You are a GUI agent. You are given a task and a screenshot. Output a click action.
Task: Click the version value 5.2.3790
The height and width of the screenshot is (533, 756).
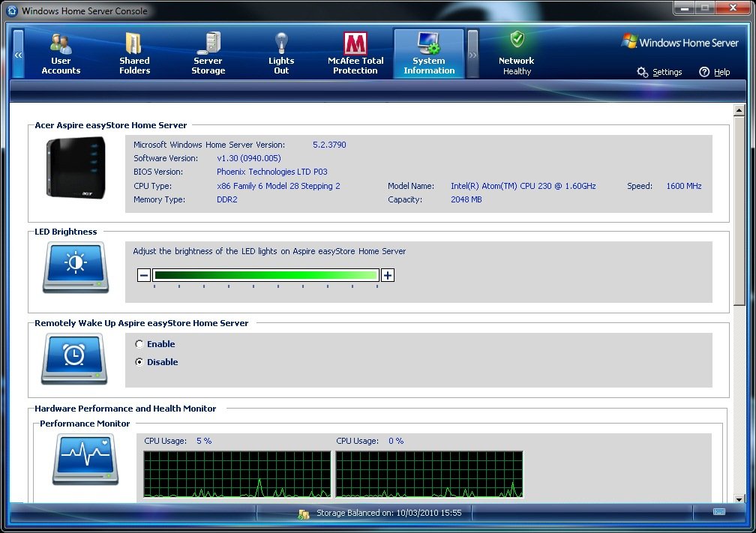tap(329, 145)
